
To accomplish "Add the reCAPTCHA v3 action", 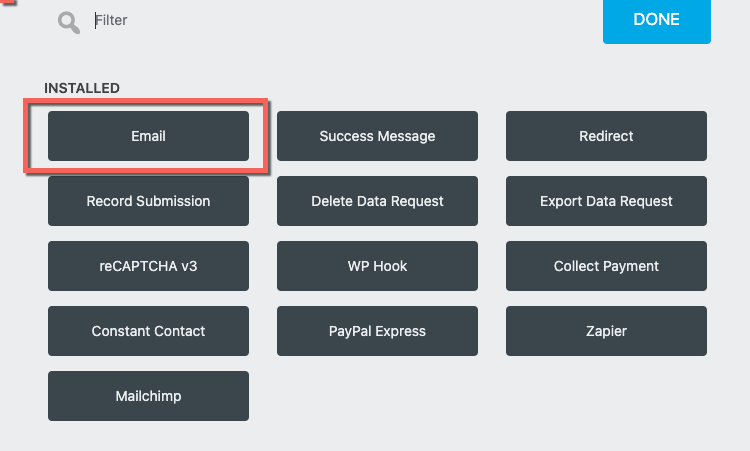I will tap(148, 266).
